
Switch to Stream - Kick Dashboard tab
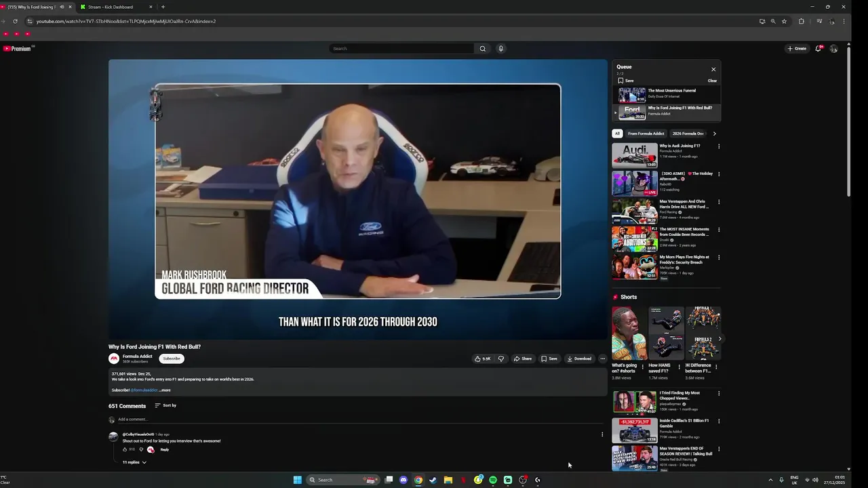coord(115,7)
